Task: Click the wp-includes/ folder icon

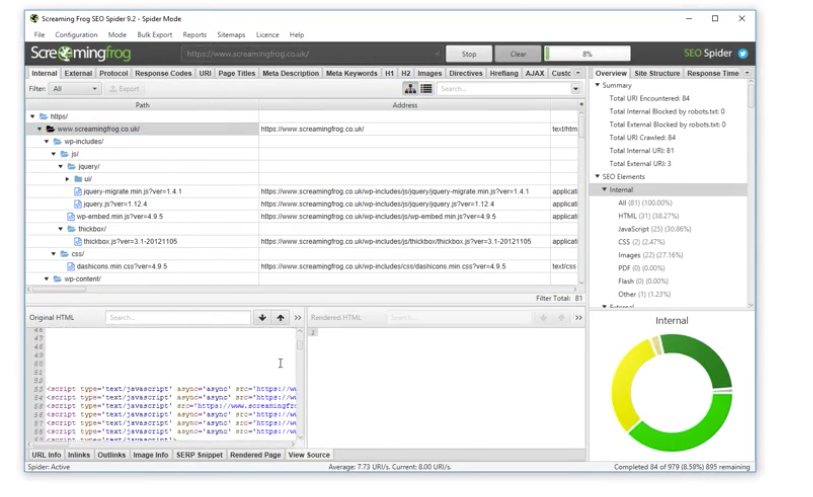Action: click(58, 141)
